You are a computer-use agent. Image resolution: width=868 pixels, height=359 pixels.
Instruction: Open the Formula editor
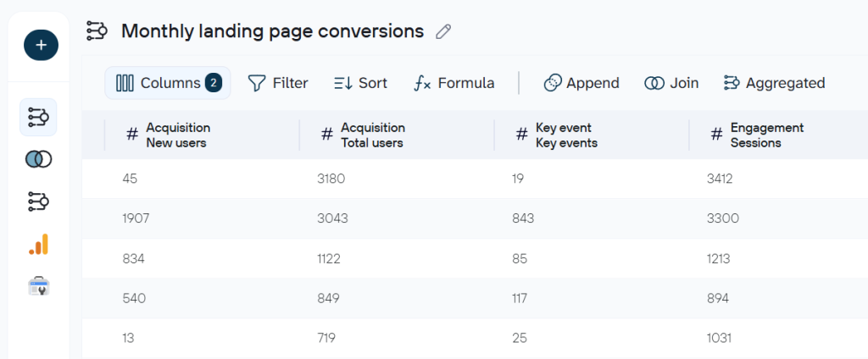454,83
